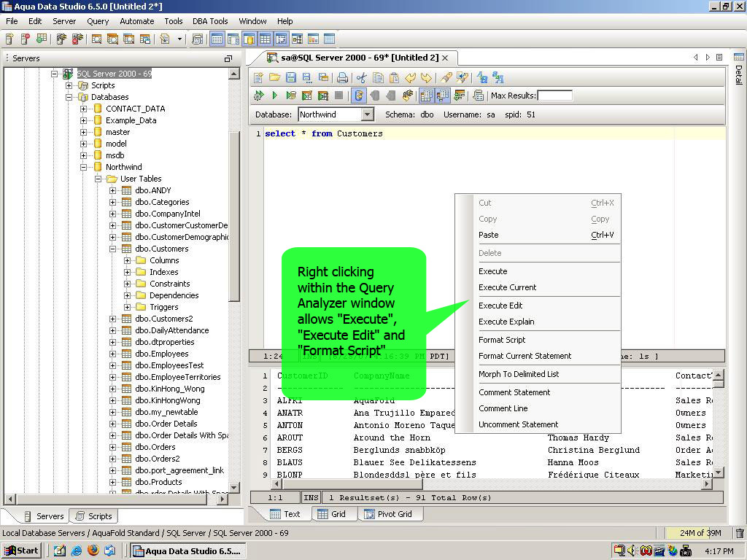Click the calculator-style icon in main toolbar
Screen dimensions: 747x560
coord(197,39)
